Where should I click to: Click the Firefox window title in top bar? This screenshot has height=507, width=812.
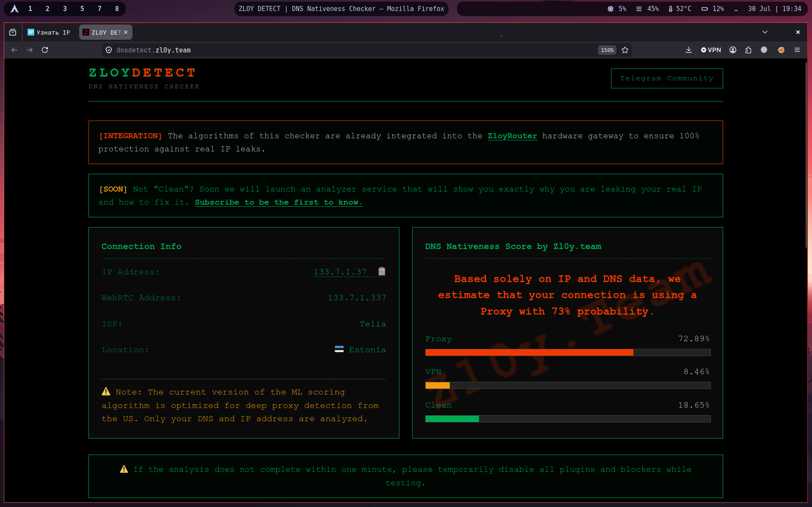pyautogui.click(x=341, y=8)
